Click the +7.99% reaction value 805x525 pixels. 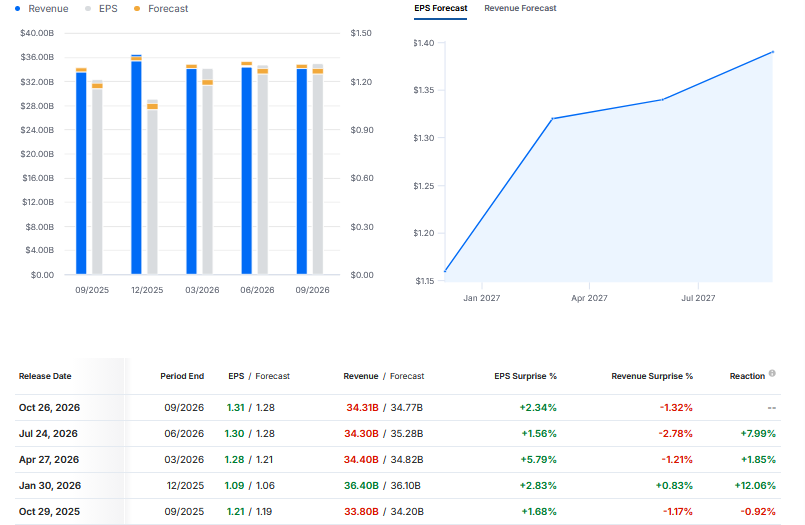point(758,434)
